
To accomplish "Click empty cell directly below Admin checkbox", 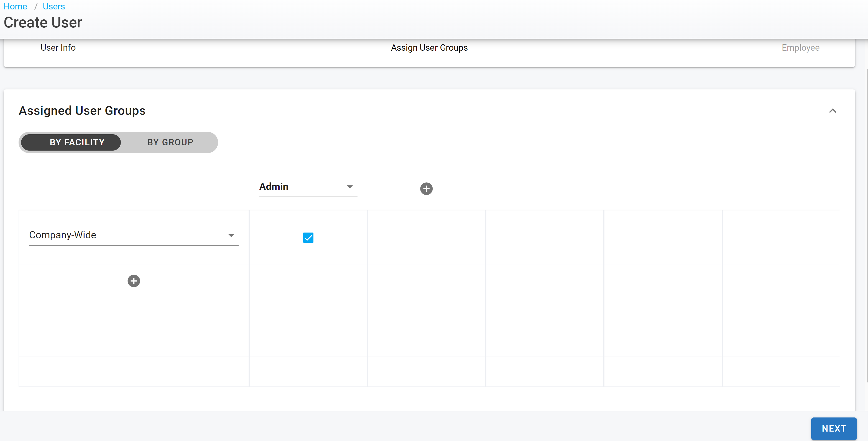I will pyautogui.click(x=308, y=280).
